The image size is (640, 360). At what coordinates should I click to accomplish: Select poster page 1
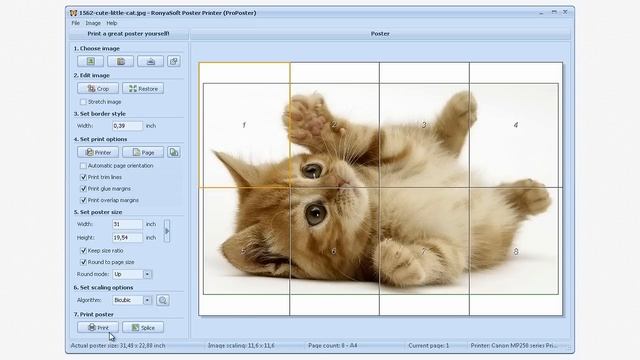[244, 125]
